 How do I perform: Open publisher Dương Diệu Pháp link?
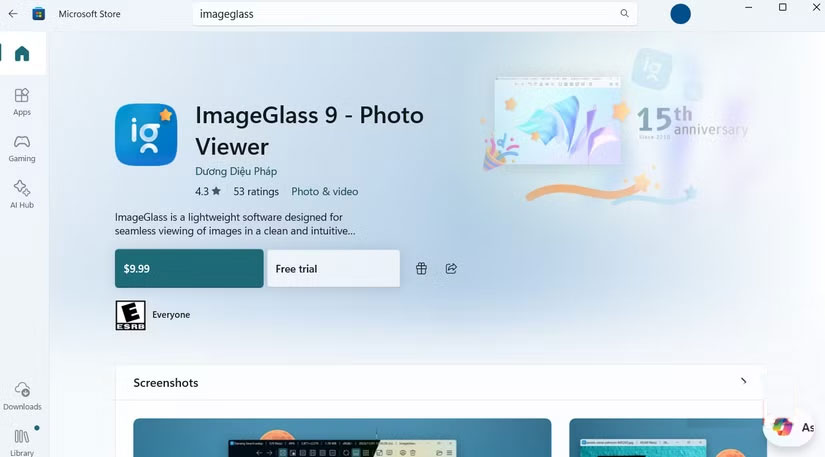(236, 171)
